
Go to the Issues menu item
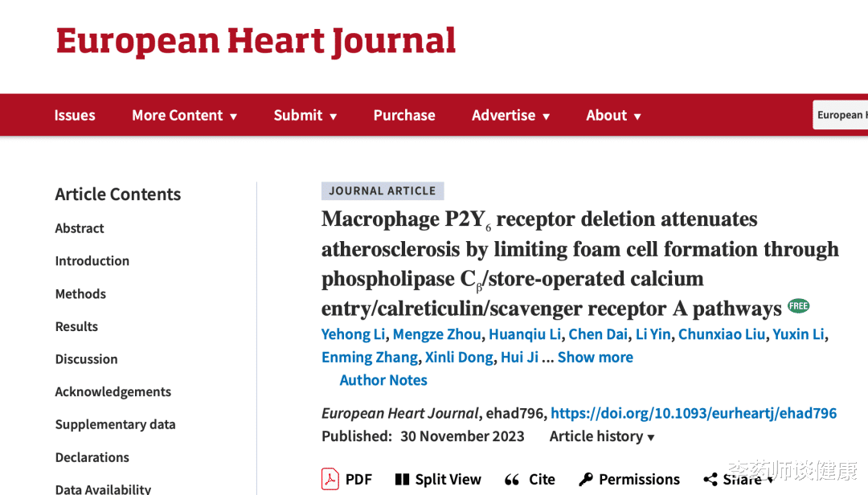(75, 115)
